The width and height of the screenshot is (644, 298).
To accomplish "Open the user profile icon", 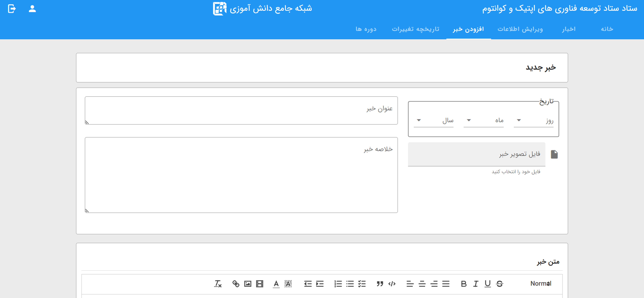I will point(32,9).
